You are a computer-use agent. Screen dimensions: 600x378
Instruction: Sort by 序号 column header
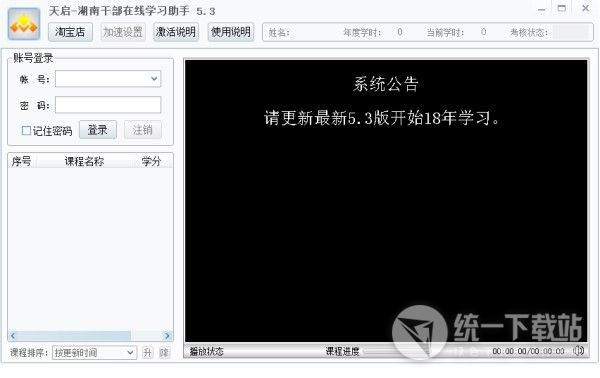point(21,161)
